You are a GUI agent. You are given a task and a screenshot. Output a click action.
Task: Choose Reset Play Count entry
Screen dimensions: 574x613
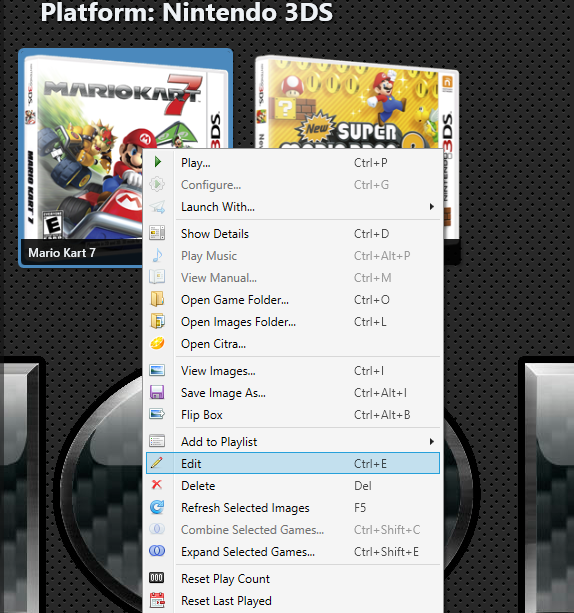pos(293,579)
